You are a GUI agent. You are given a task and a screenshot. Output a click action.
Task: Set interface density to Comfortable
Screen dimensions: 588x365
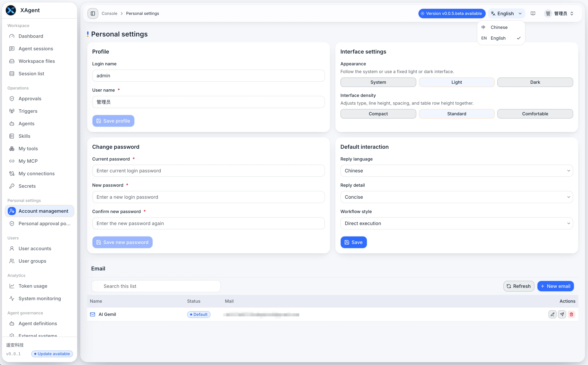(x=535, y=114)
